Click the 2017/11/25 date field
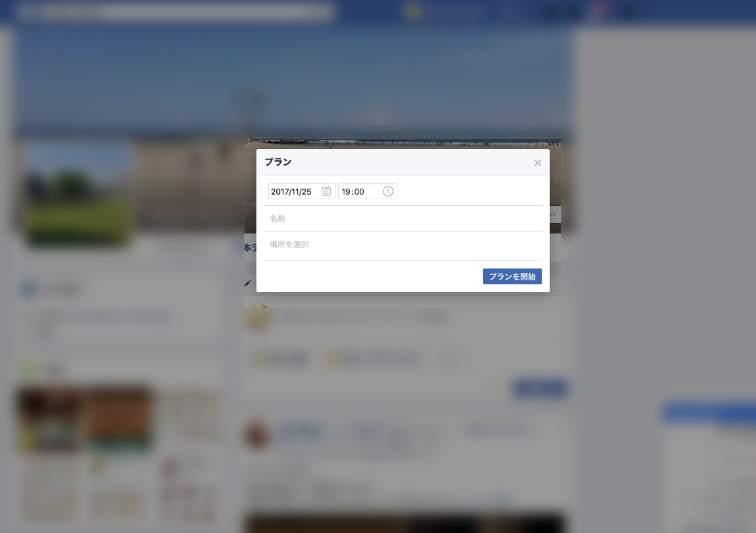The height and width of the screenshot is (533, 756). click(x=301, y=191)
